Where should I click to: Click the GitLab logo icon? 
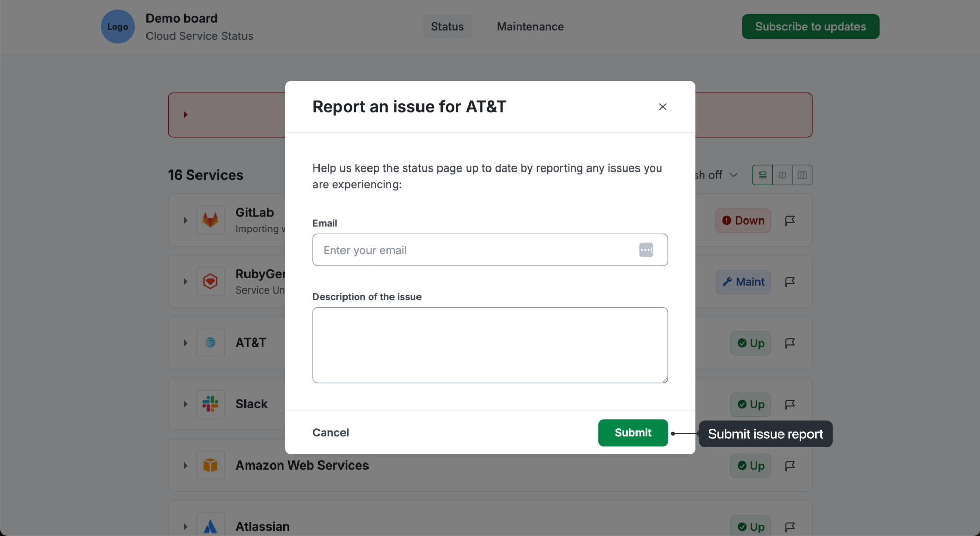coord(210,221)
